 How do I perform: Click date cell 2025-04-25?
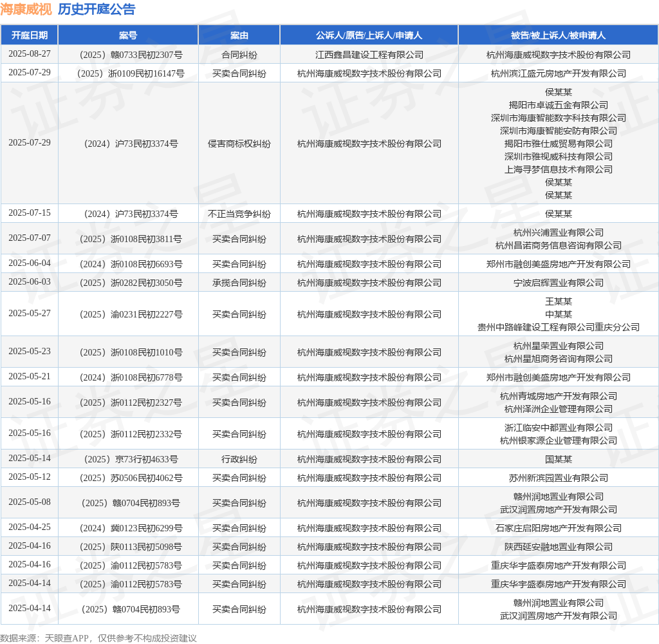pos(30,527)
